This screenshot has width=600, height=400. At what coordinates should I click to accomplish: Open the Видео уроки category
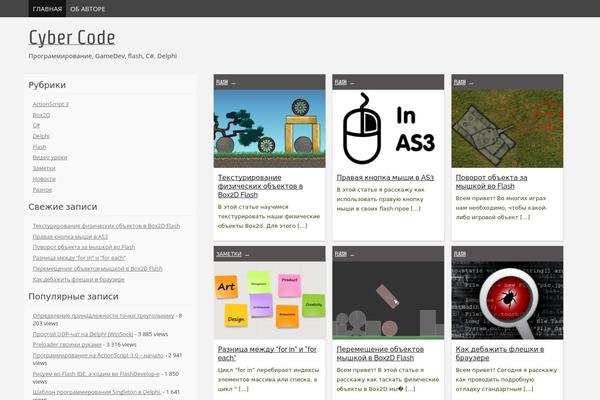[x=50, y=157]
